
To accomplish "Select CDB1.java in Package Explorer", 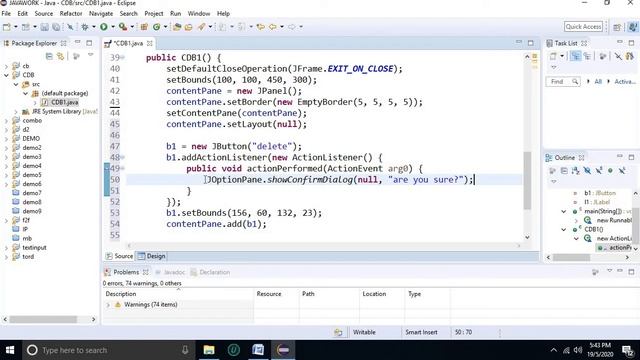I will tap(64, 102).
